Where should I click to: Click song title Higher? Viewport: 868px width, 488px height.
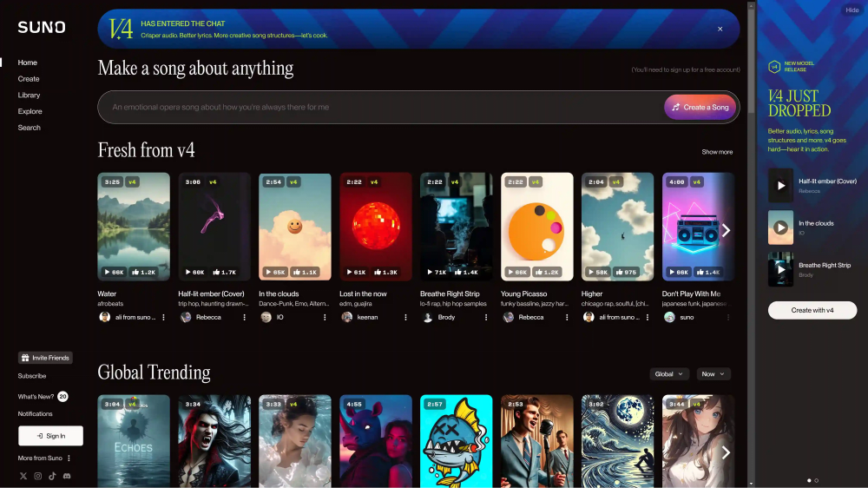592,293
